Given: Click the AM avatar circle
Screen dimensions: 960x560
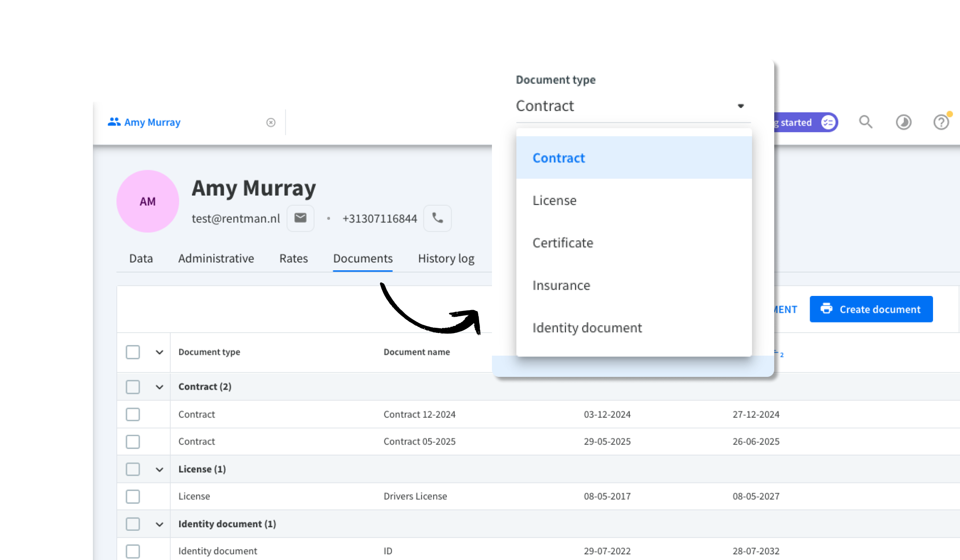Looking at the screenshot, I should click(148, 201).
